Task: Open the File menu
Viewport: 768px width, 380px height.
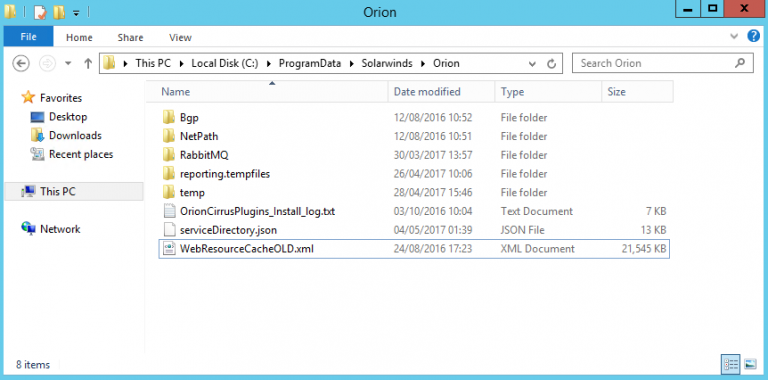Action: point(28,37)
